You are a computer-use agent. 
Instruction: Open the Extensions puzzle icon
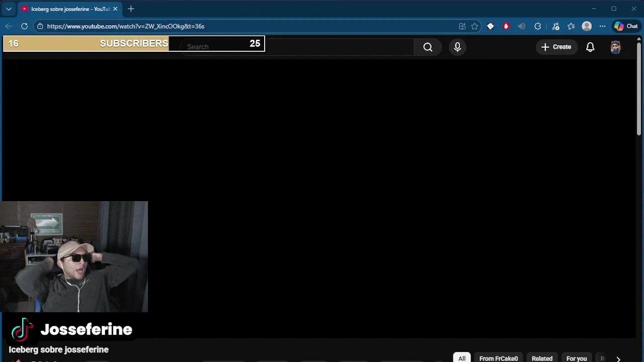[538, 26]
